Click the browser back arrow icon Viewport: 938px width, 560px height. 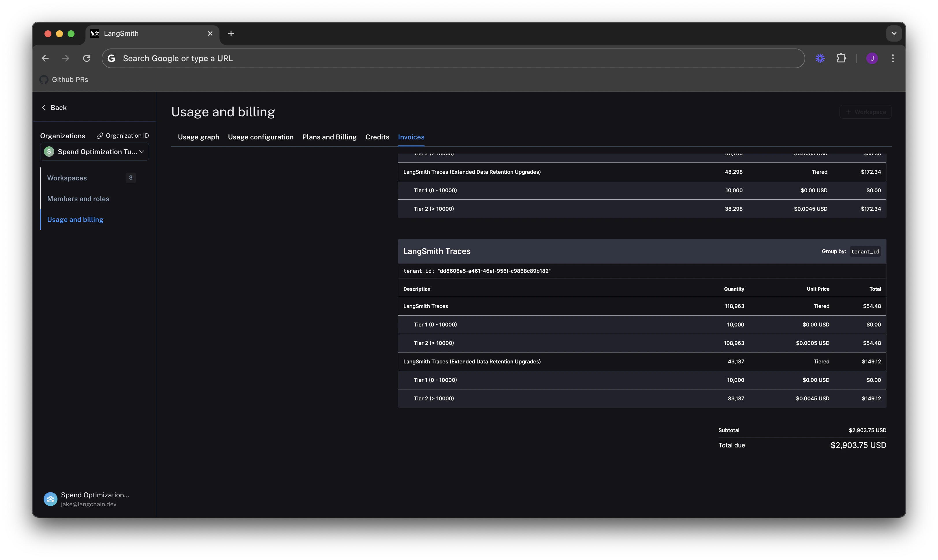45,59
